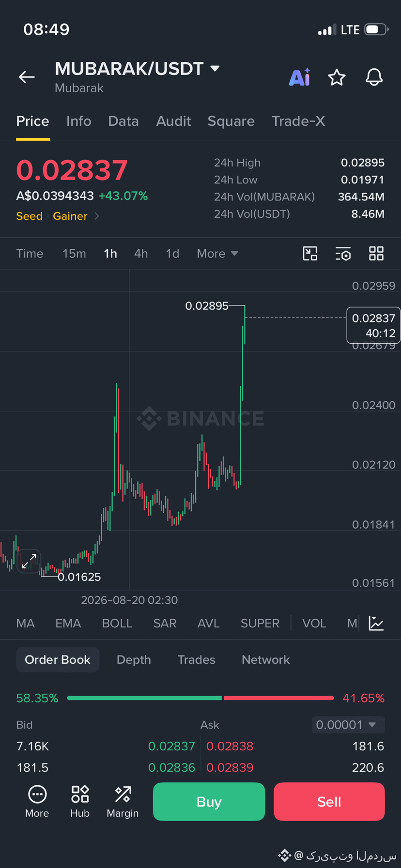This screenshot has width=401, height=868.
Task: Tap ask quantity 220.6
Action: (x=368, y=768)
